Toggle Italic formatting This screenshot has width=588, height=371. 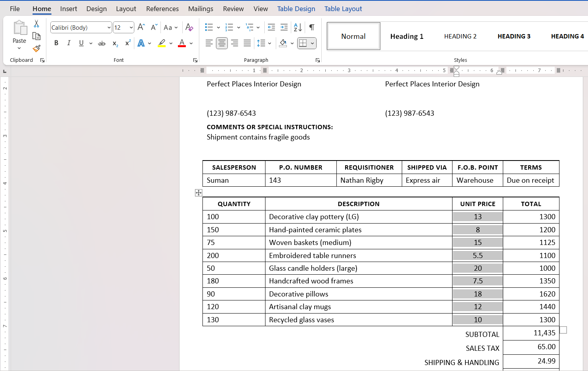pyautogui.click(x=69, y=43)
